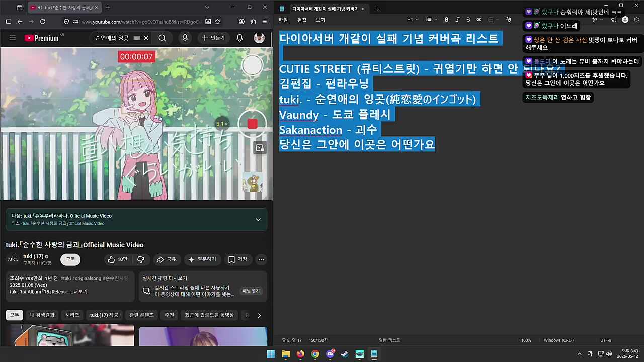The image size is (644, 362).
Task: Apply italic formatting in the text editor
Action: click(x=457, y=20)
